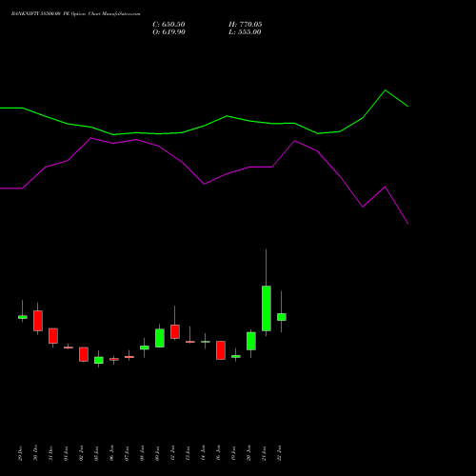
Task: Click the red 02 Jan candlestick
Action: [84, 354]
